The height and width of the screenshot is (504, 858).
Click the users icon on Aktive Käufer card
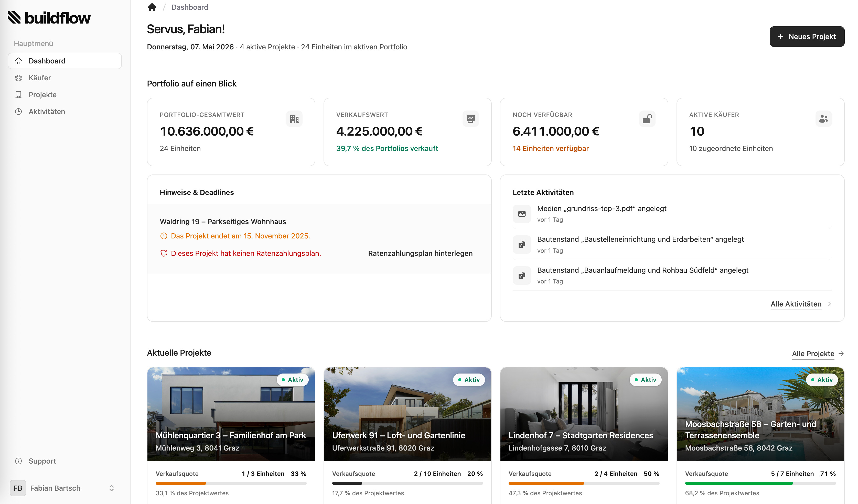pos(824,119)
